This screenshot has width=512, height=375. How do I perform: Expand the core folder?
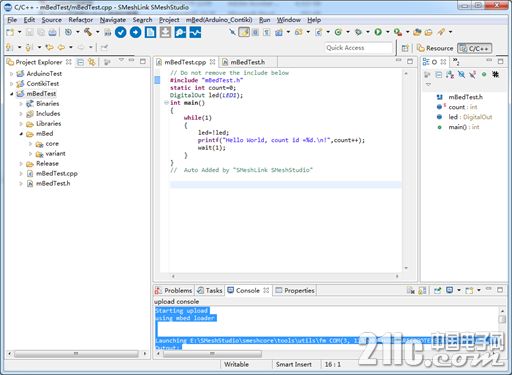[x=31, y=144]
